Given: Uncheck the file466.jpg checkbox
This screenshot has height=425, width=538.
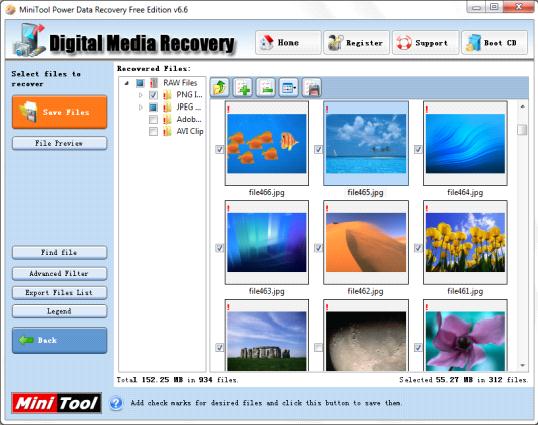Looking at the screenshot, I should [220, 149].
